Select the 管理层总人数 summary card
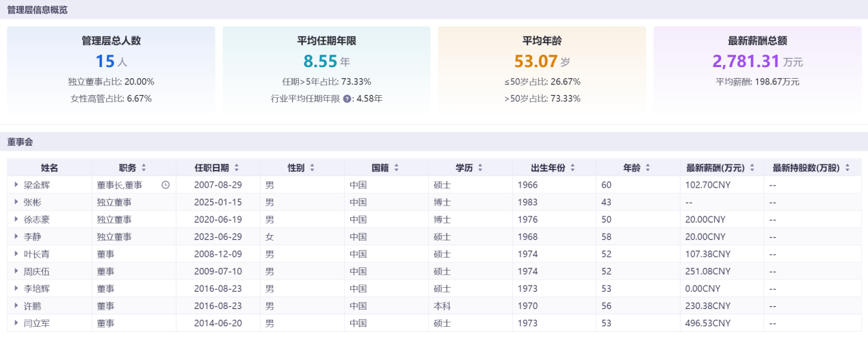868x337 pixels. tap(111, 70)
